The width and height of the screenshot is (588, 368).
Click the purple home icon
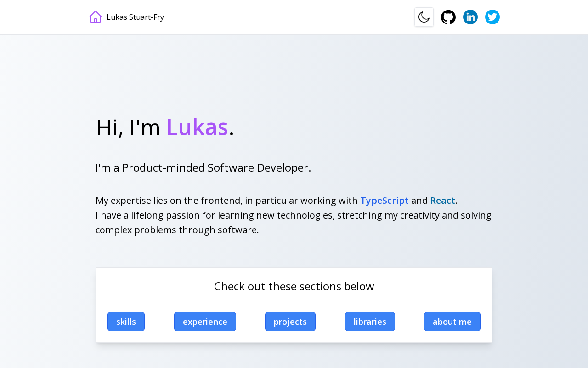[96, 17]
